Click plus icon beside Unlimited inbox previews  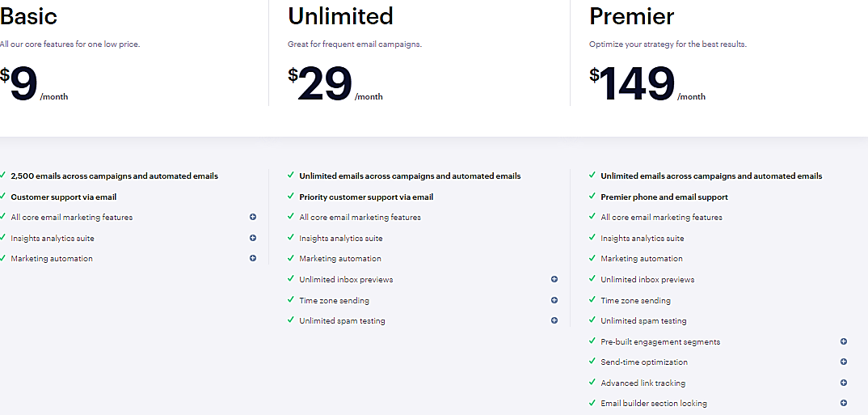click(554, 279)
